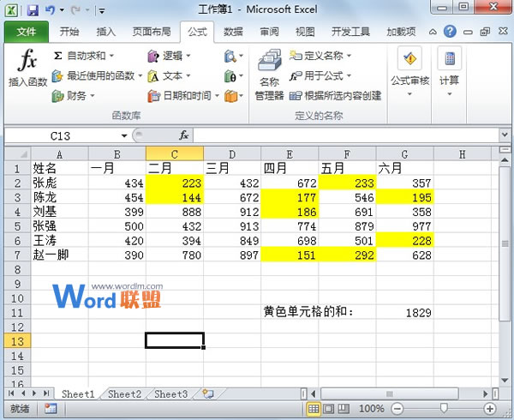Image resolution: width=514 pixels, height=420 pixels.
Task: Expand the Date & Time (日期和时间) functions dropdown
Action: point(217,96)
